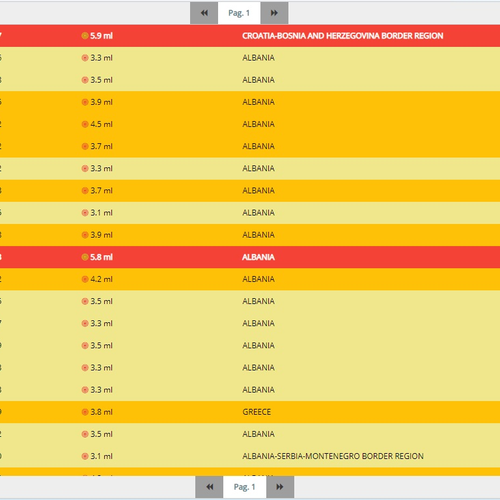Click the 5.9 ml magnitude value

click(102, 36)
